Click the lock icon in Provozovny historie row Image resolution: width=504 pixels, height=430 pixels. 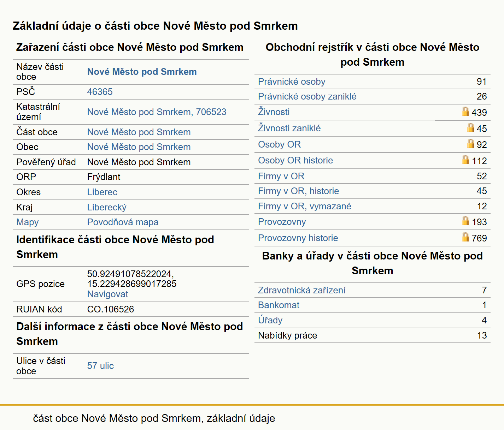coord(465,237)
